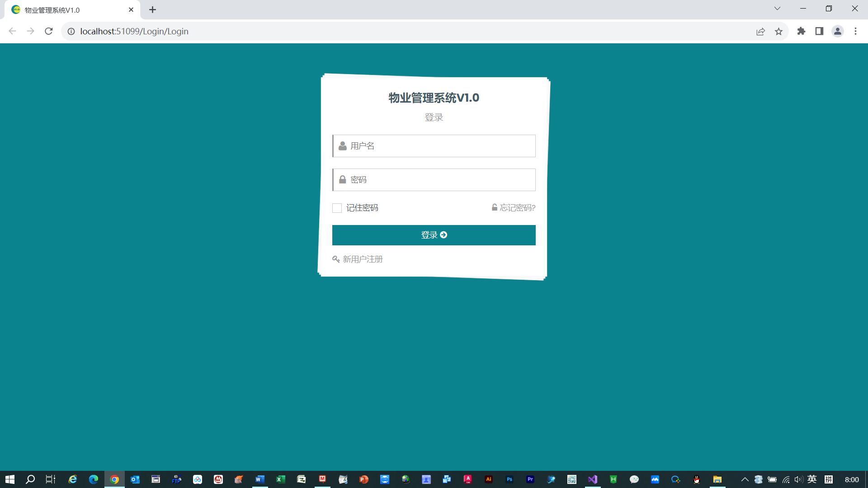
Task: Toggle the browser side panel icon
Action: (819, 31)
